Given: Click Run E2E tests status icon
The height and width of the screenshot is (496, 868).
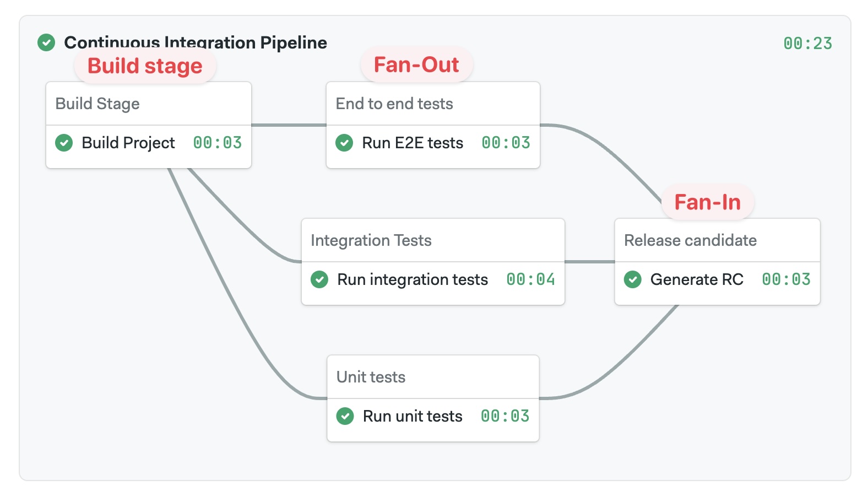Looking at the screenshot, I should [344, 143].
